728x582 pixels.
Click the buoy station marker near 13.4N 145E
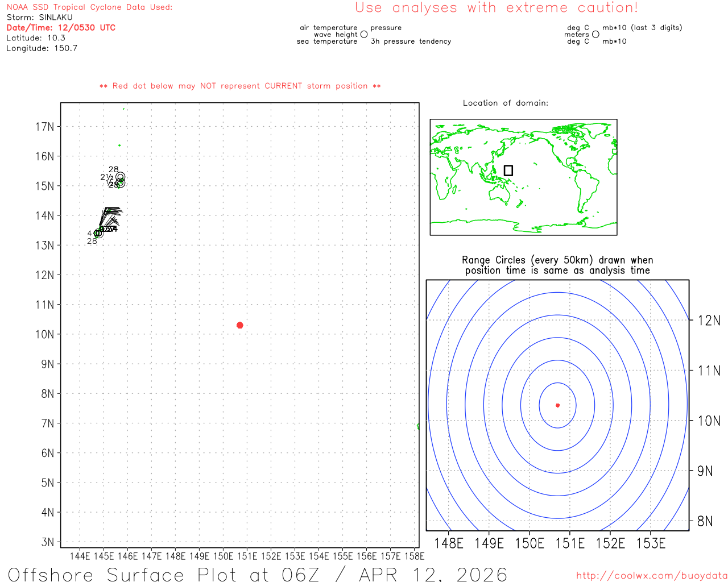click(98, 233)
